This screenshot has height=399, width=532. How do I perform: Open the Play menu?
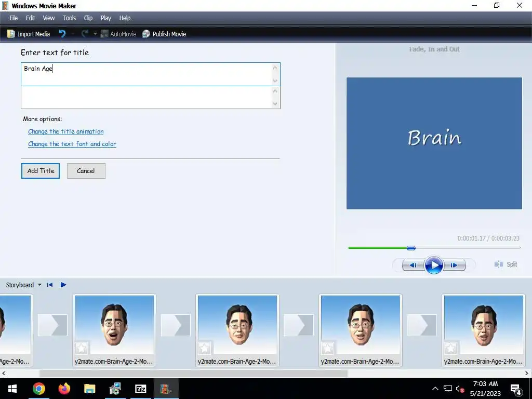(106, 18)
